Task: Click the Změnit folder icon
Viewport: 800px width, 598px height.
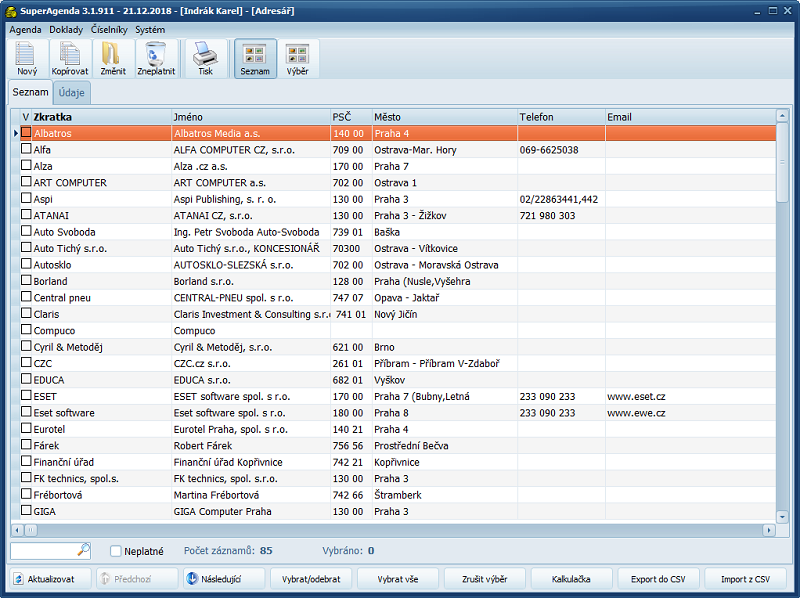Action: (x=112, y=59)
